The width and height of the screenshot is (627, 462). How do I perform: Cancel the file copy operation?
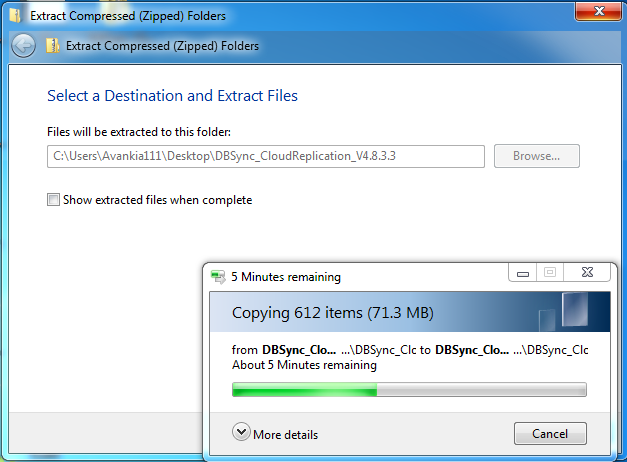point(550,434)
